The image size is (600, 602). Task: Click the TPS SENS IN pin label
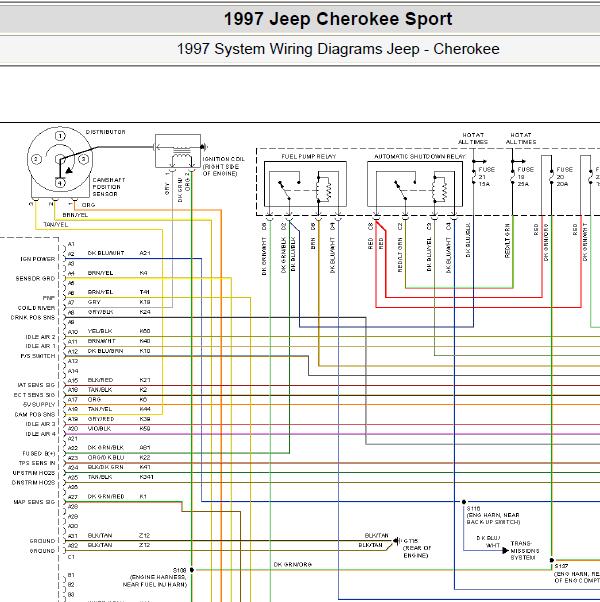pyautogui.click(x=37, y=463)
